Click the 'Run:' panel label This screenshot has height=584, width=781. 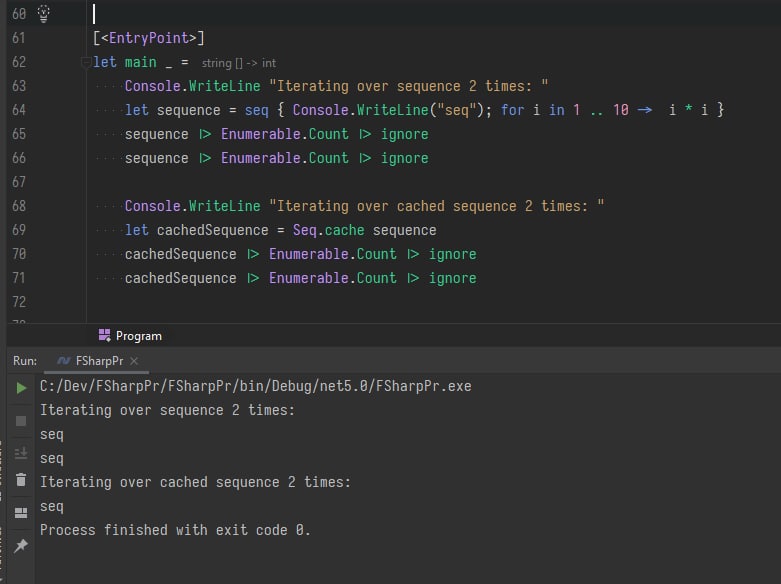tap(25, 361)
